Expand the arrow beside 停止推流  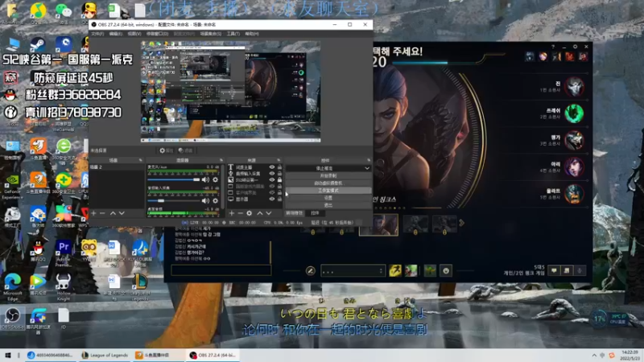pos(367,168)
